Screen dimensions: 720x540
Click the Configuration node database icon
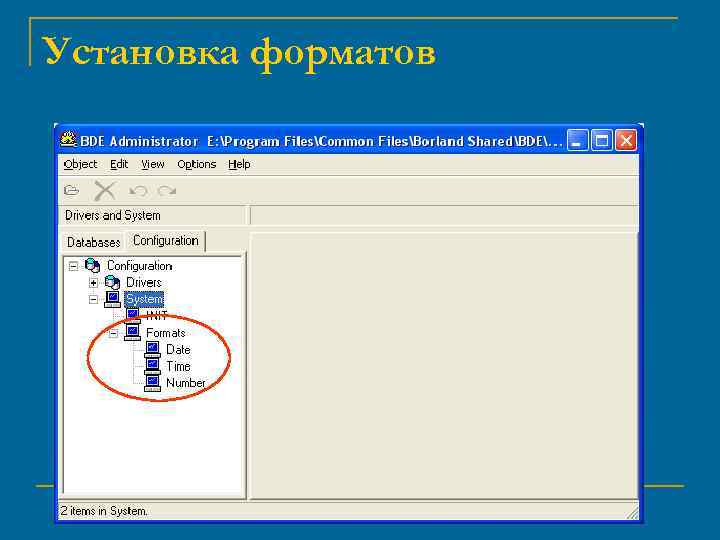point(92,265)
